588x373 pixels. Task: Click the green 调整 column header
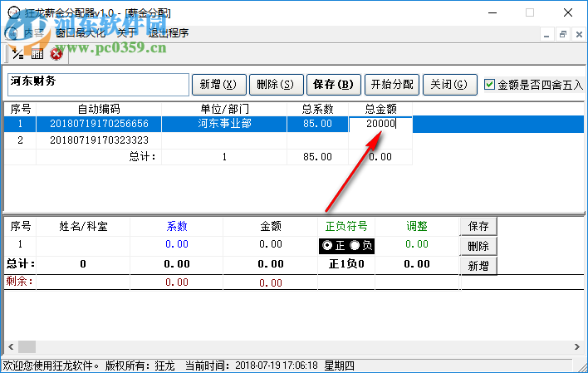point(417,226)
